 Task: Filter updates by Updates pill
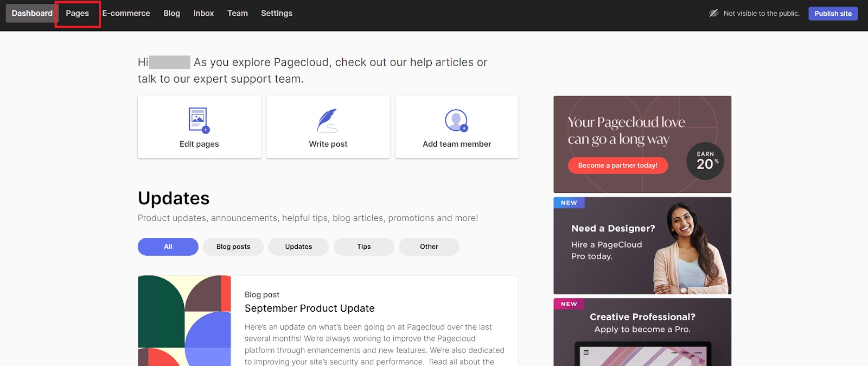[298, 247]
